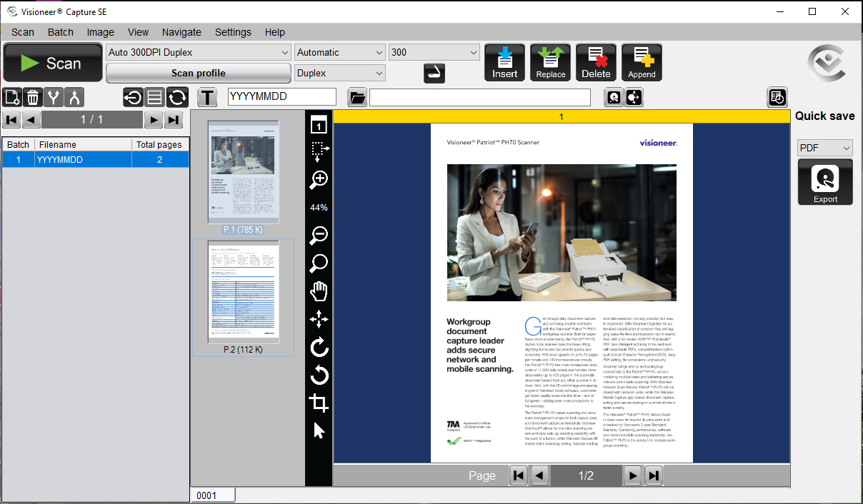
Task: Select the Zoom out tool
Action: tap(318, 234)
